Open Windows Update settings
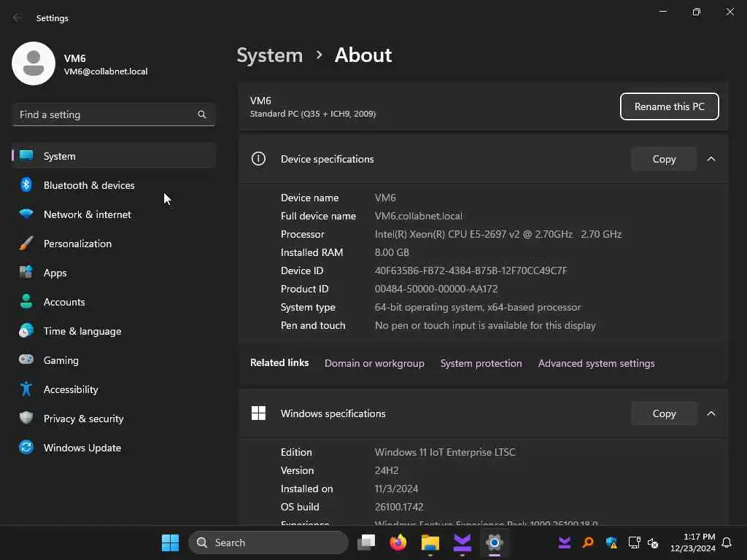This screenshot has height=560, width=747. (114, 448)
